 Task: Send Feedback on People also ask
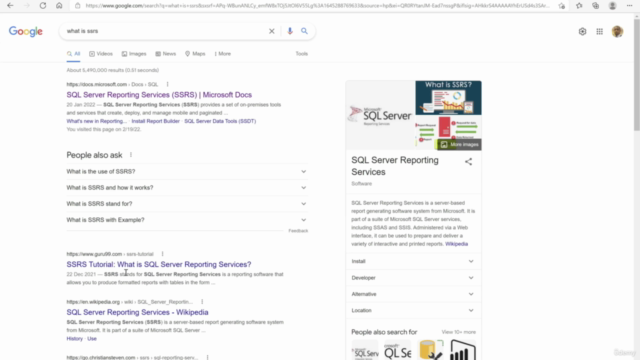(298, 231)
